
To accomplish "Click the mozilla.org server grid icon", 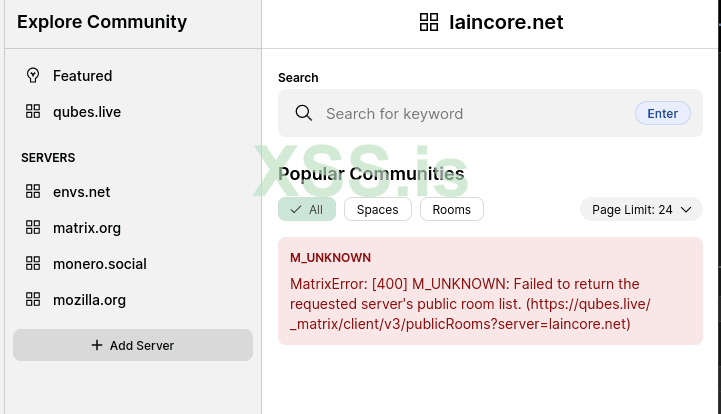I will 33,300.
